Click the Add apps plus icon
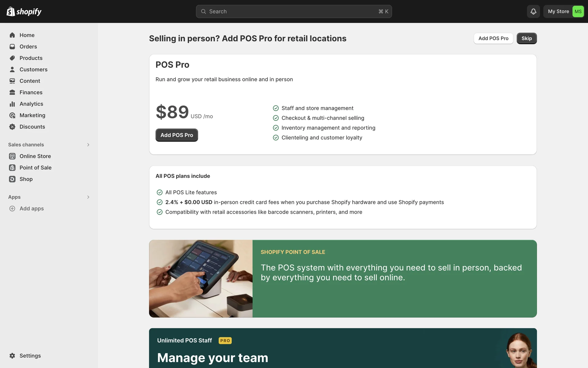This screenshot has width=588, height=368. [x=12, y=209]
